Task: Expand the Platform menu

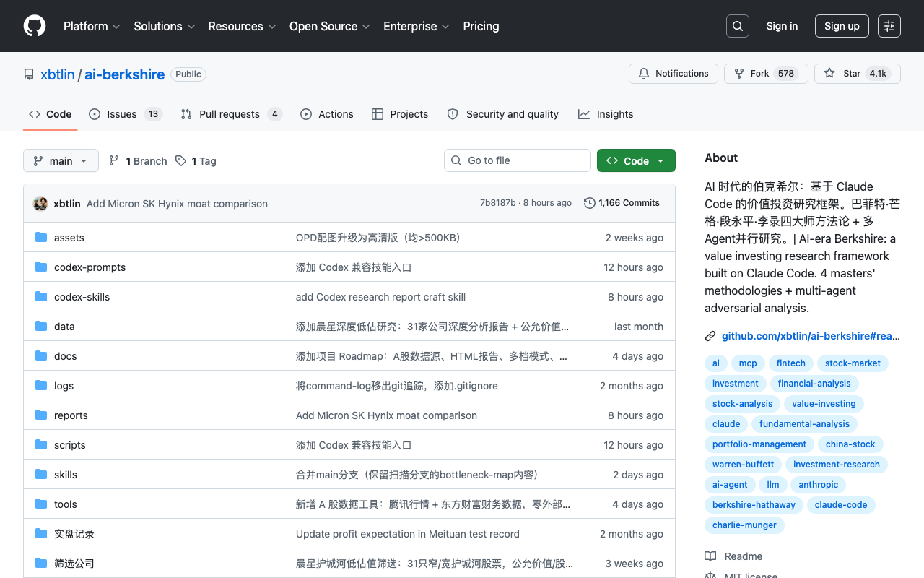Action: click(92, 26)
